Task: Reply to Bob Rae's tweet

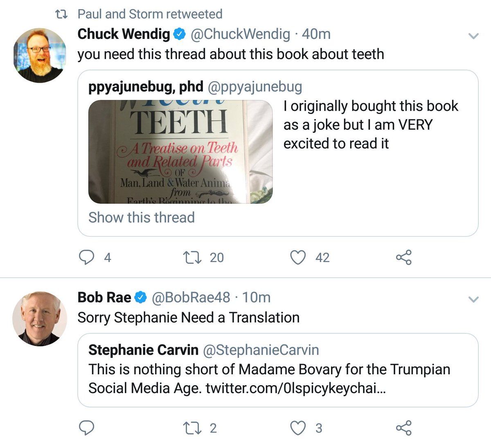Action: [x=86, y=428]
